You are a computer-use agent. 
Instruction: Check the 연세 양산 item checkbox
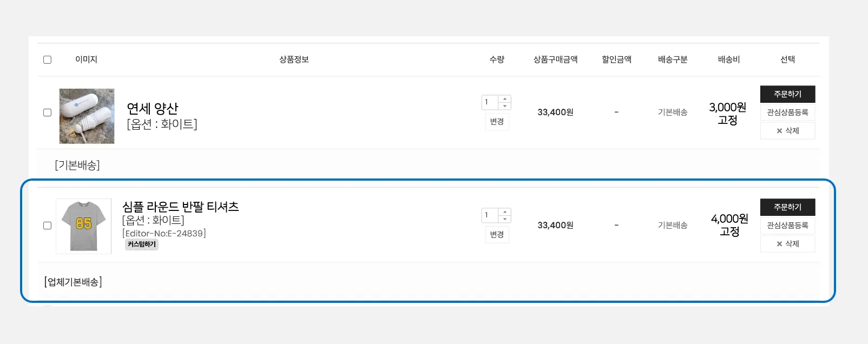pyautogui.click(x=48, y=113)
